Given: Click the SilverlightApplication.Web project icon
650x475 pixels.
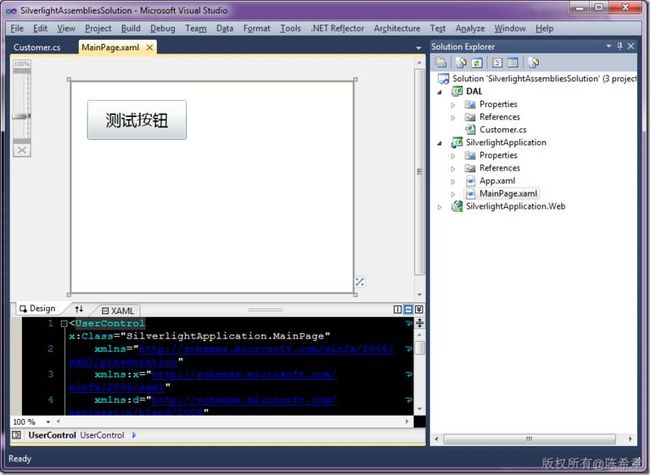Looking at the screenshot, I should tap(457, 206).
